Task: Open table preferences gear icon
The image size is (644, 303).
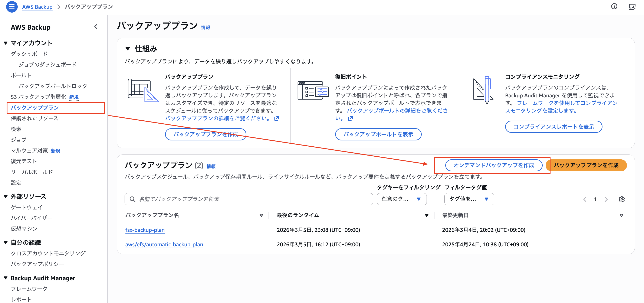Action: (621, 199)
